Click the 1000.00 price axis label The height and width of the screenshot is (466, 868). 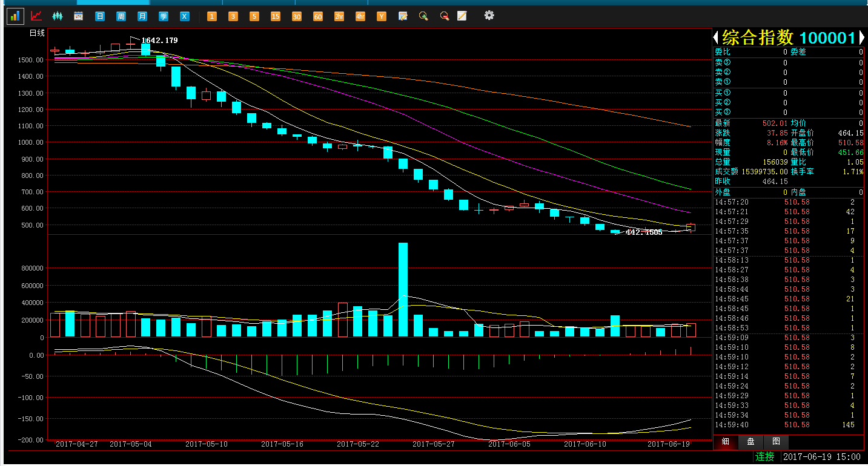pos(31,142)
